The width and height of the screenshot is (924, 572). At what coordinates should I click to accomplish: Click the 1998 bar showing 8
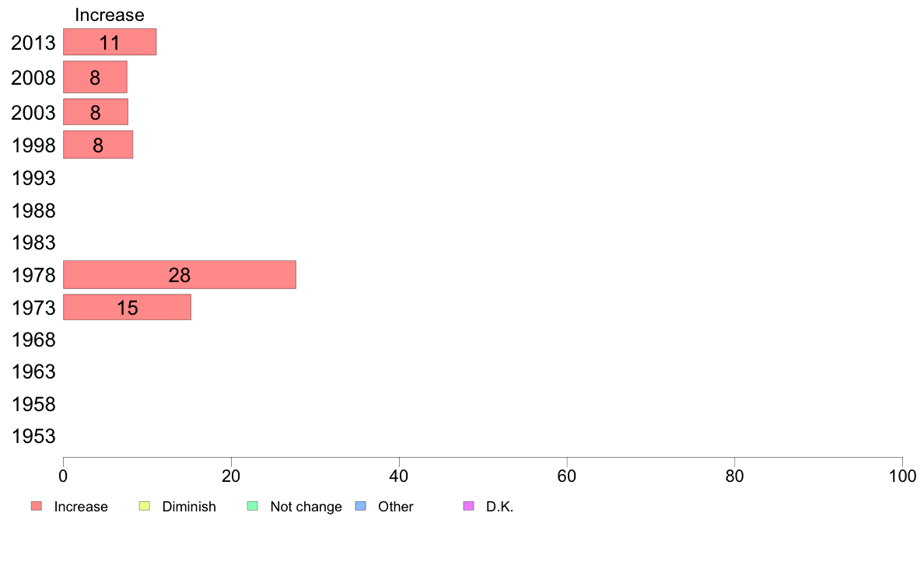tap(98, 145)
